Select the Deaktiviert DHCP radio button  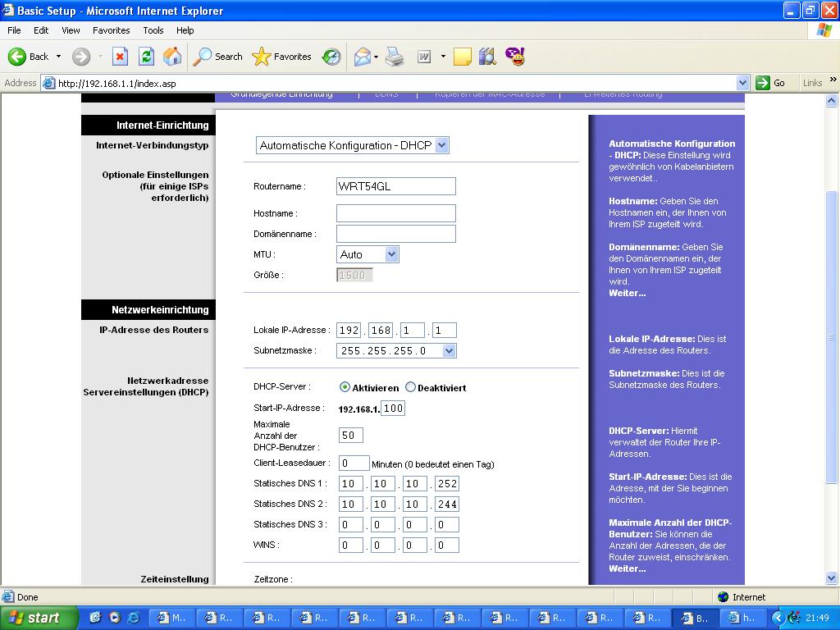410,387
